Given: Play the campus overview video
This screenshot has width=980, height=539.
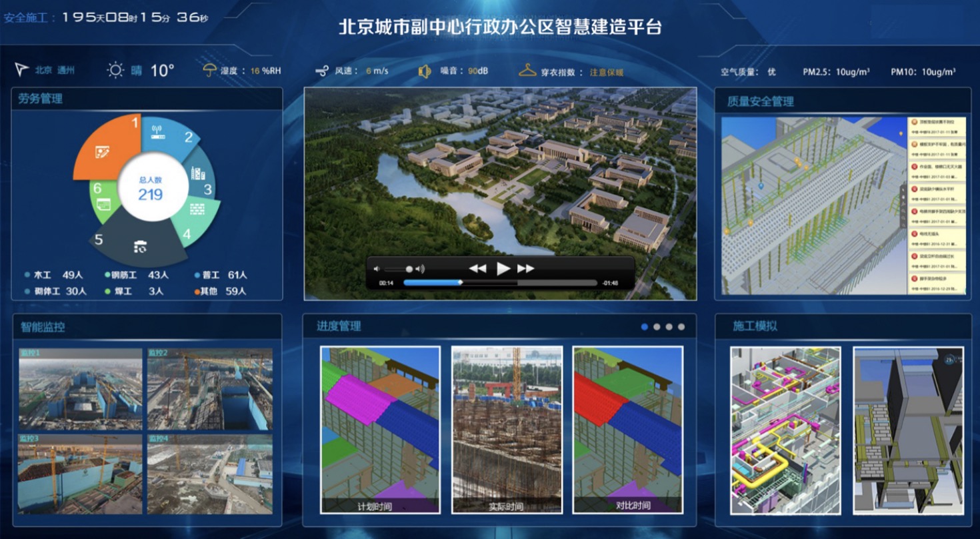Looking at the screenshot, I should (x=503, y=269).
